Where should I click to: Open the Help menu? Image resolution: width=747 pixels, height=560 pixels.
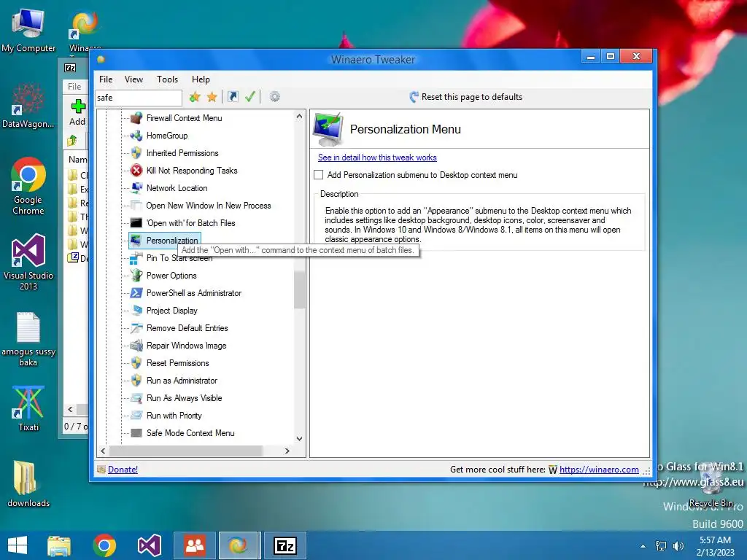201,79
